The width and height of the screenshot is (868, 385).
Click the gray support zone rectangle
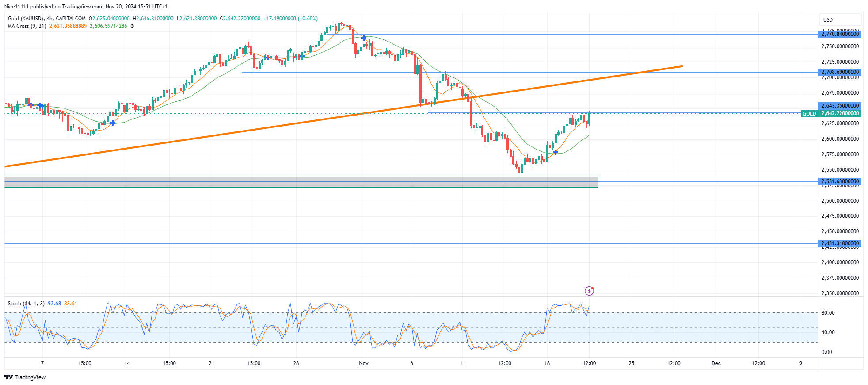[x=301, y=182]
